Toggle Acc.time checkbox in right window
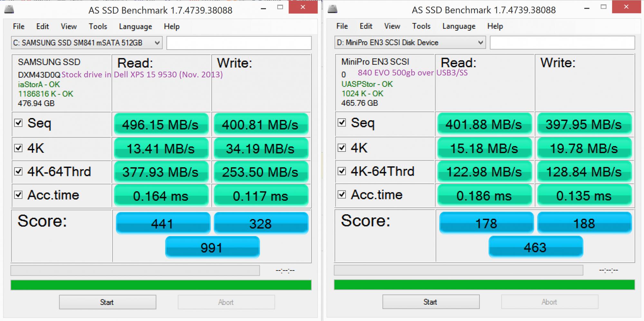 [x=342, y=195]
